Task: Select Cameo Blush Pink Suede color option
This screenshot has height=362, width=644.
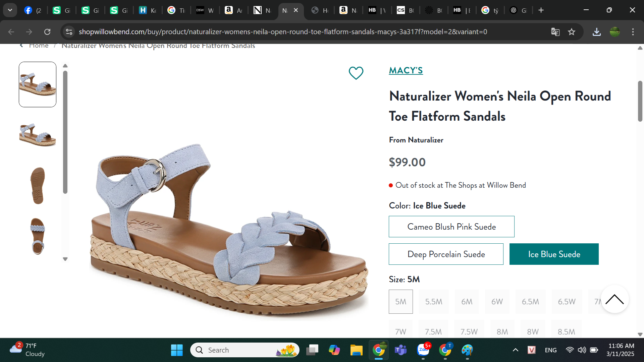Action: [x=451, y=227]
